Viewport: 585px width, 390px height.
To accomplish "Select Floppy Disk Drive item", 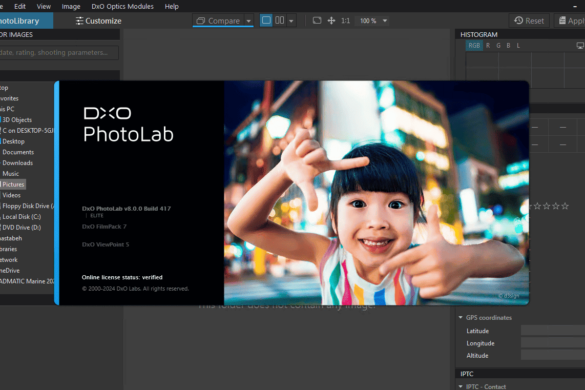I will pos(27,206).
